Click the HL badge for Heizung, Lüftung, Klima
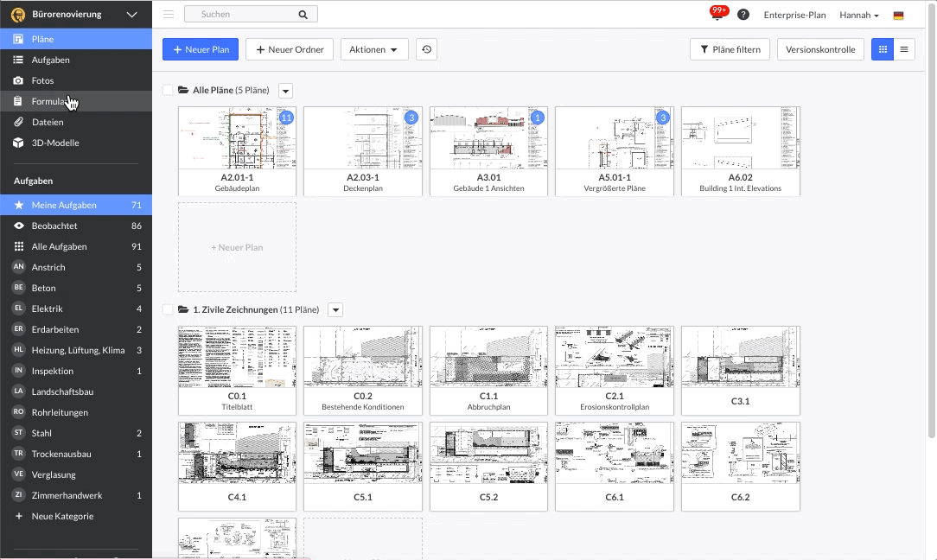Screen dimensions: 937x560 (18, 350)
